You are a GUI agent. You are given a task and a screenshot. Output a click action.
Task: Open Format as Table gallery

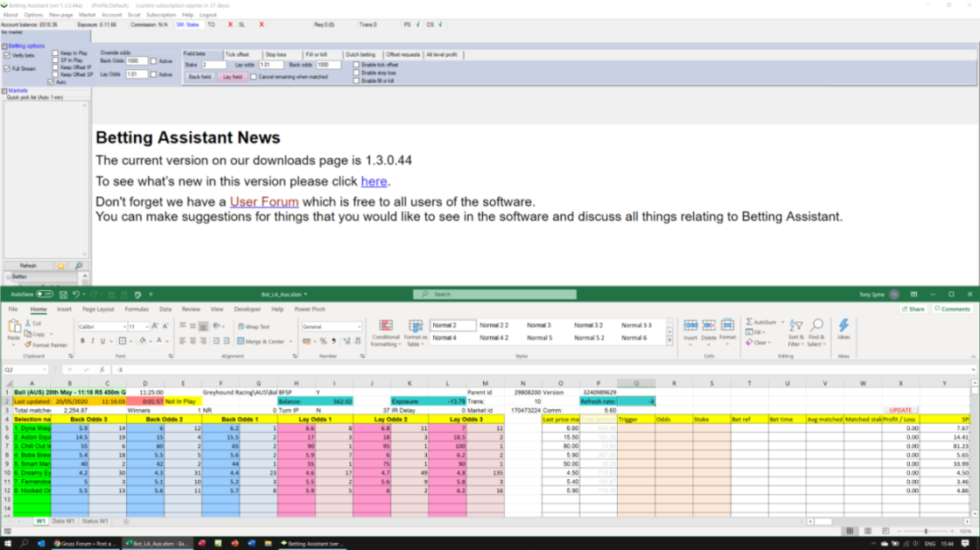click(x=416, y=333)
